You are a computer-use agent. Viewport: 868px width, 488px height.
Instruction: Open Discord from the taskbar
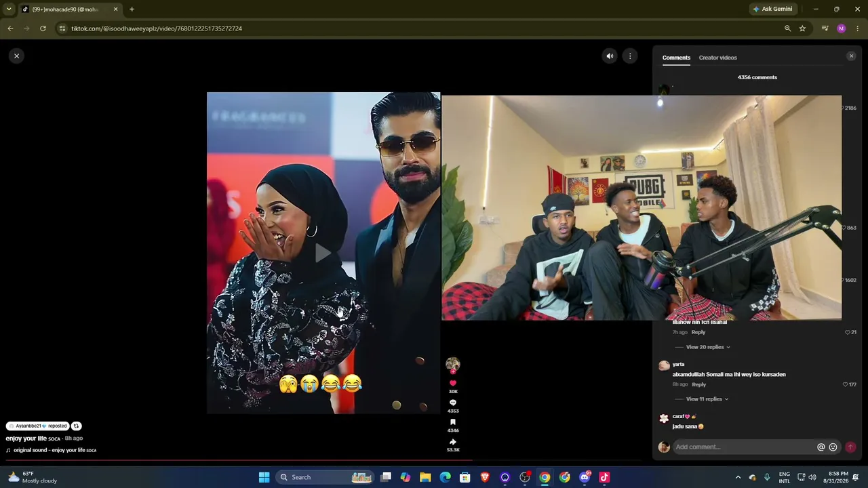tap(585, 477)
